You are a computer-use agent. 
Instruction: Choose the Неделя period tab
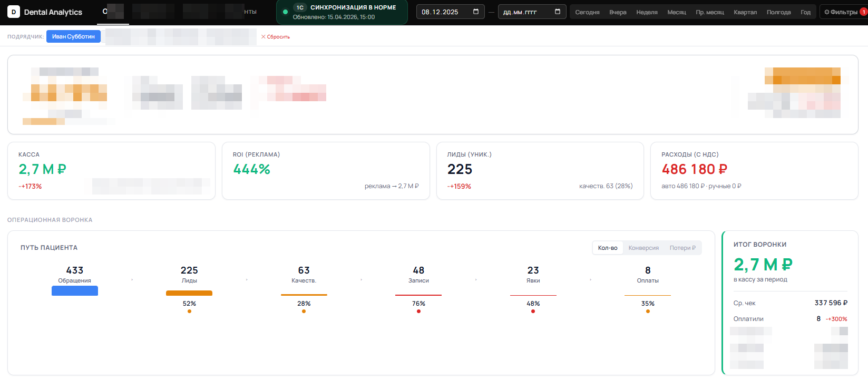click(x=647, y=12)
